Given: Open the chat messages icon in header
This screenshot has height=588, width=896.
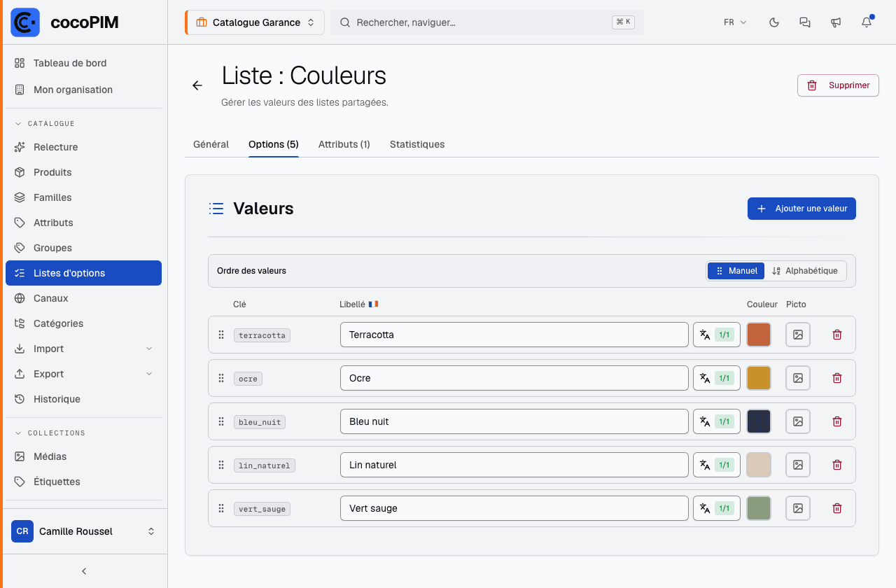Looking at the screenshot, I should [x=805, y=22].
